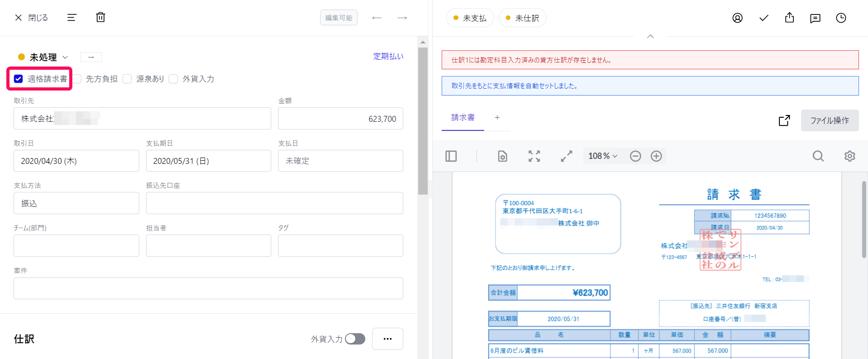
Task: Click the 案件 field
Action: click(x=208, y=288)
